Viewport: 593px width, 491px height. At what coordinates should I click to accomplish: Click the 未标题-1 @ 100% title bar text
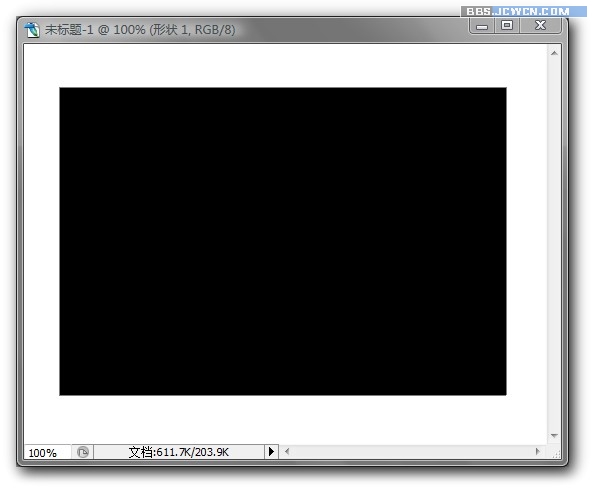click(140, 30)
